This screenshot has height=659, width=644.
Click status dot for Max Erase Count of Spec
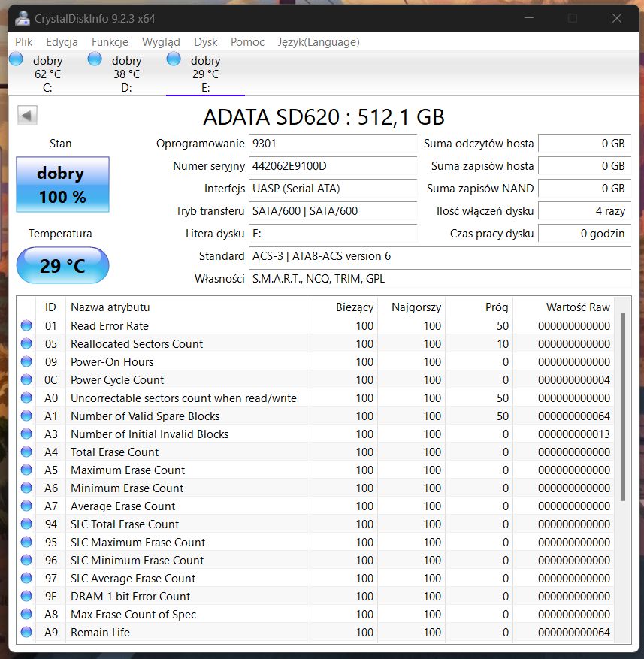(26, 615)
